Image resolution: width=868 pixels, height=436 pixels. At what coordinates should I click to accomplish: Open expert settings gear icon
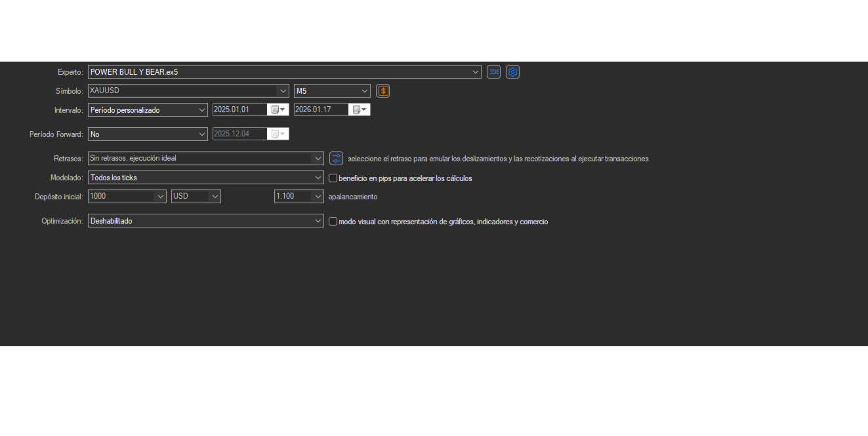coord(513,72)
